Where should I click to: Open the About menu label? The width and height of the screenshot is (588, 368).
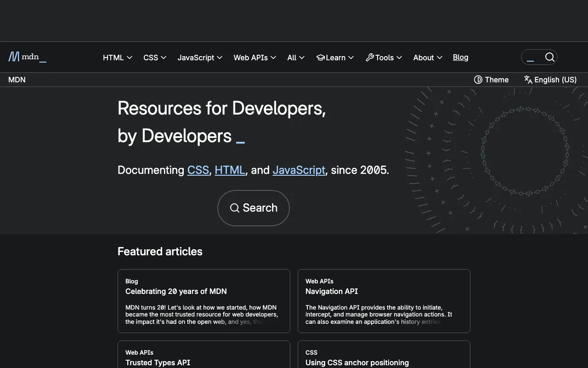pos(424,57)
